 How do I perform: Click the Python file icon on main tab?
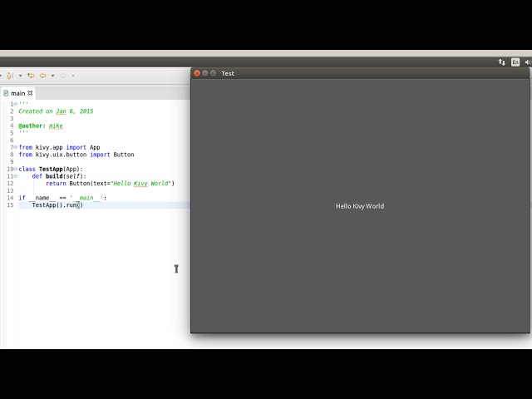pyautogui.click(x=6, y=93)
